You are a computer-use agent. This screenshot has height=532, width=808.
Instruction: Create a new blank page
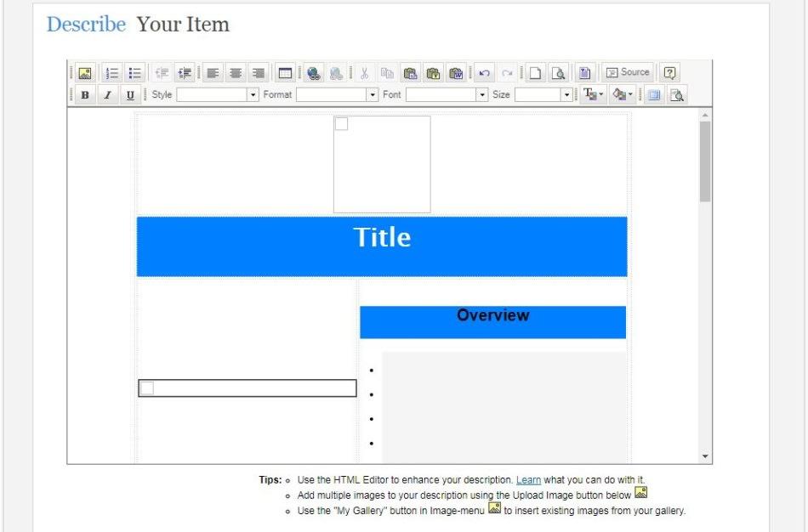click(535, 72)
